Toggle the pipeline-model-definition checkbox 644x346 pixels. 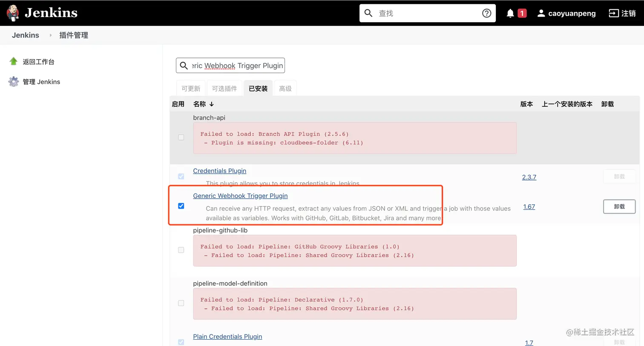(181, 303)
